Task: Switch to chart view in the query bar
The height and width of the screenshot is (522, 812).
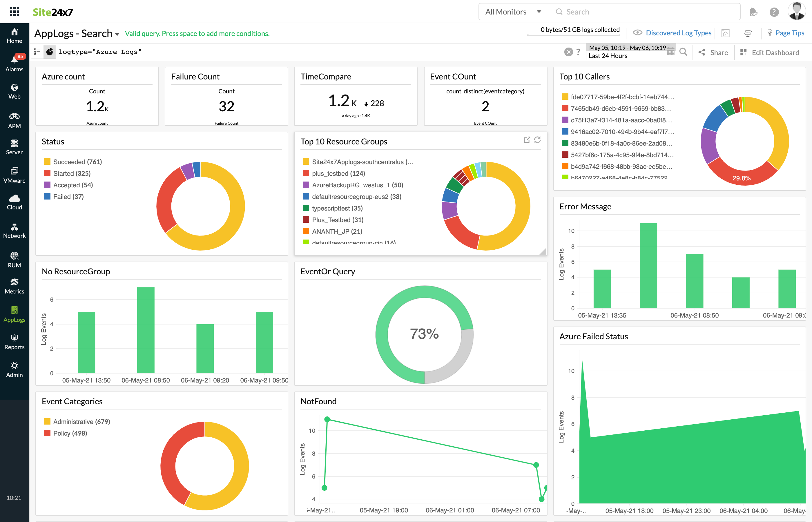Action: pyautogui.click(x=50, y=52)
